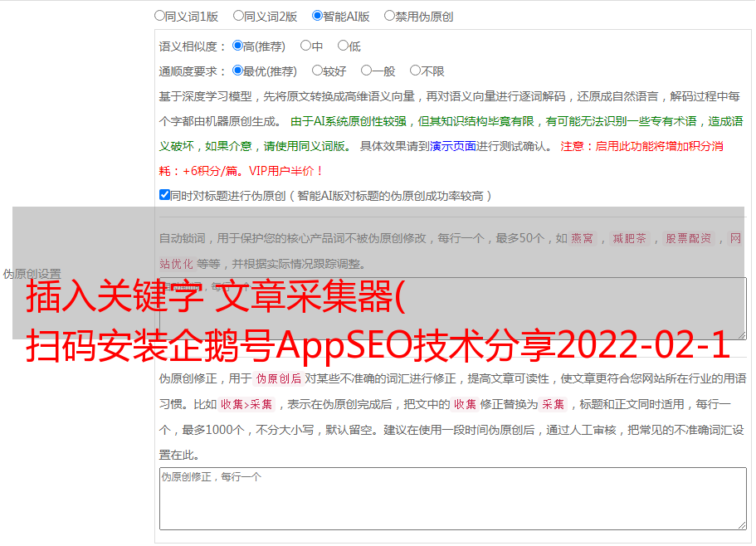Open the 演示页面 link

click(x=453, y=146)
